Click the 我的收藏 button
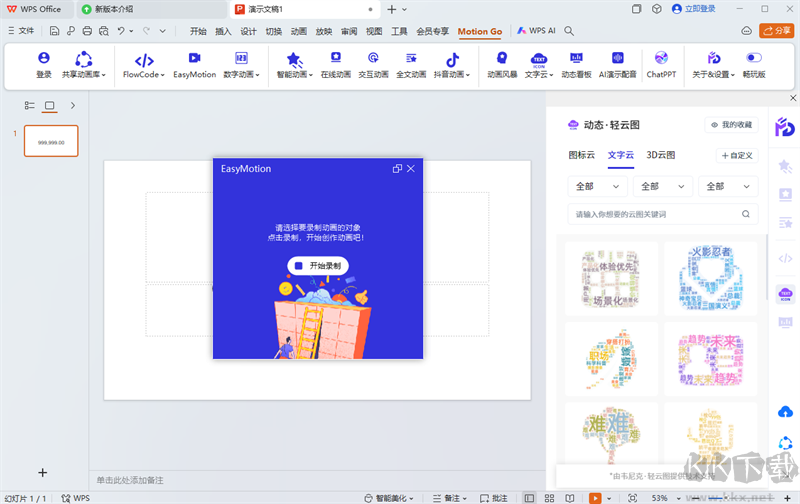The width and height of the screenshot is (800, 504). pos(733,125)
